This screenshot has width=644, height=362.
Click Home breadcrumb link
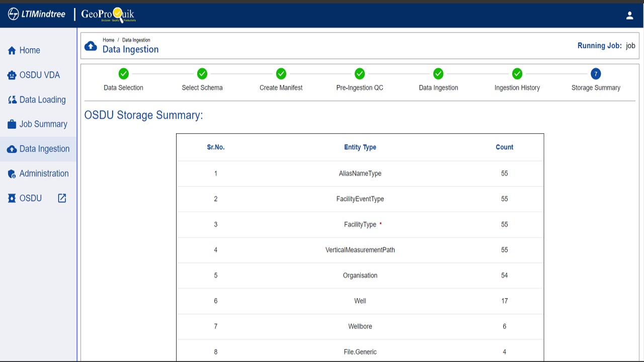pyautogui.click(x=108, y=40)
